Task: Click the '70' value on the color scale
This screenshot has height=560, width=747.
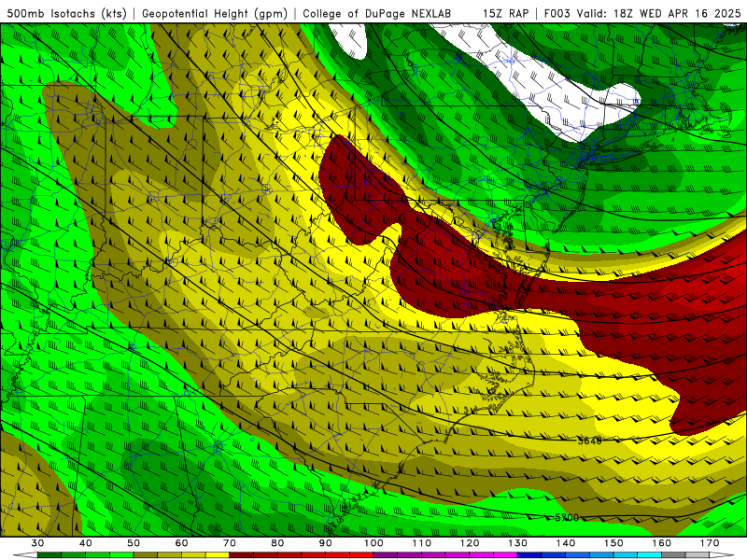Action: point(230,543)
